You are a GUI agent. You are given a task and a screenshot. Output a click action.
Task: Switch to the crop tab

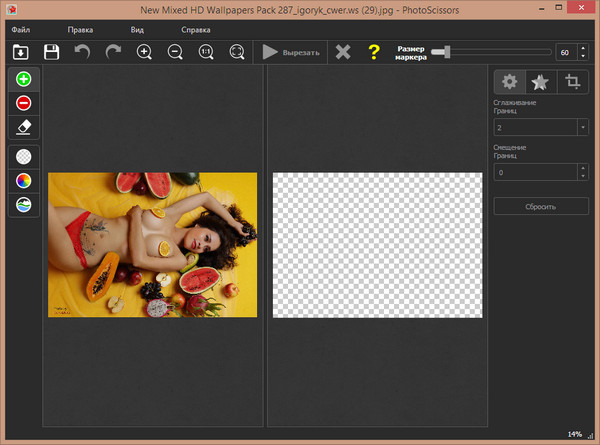tap(573, 82)
